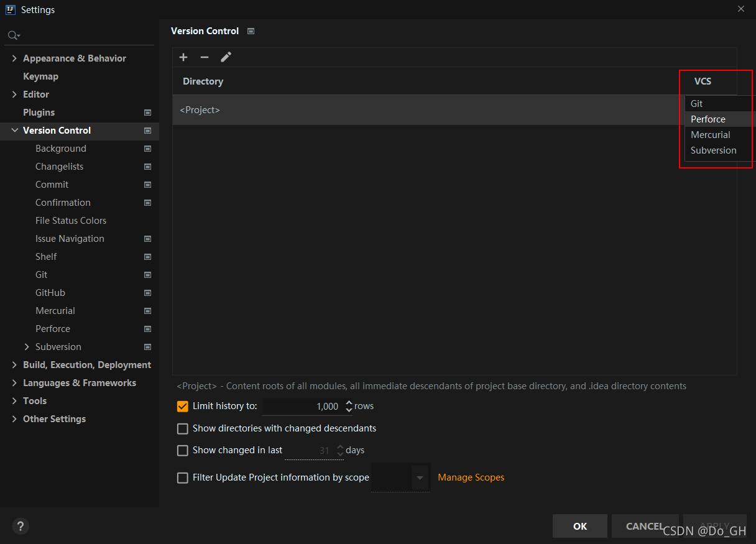756x544 pixels.
Task: Click project-level icon next to Issue Navigation
Action: [147, 239]
